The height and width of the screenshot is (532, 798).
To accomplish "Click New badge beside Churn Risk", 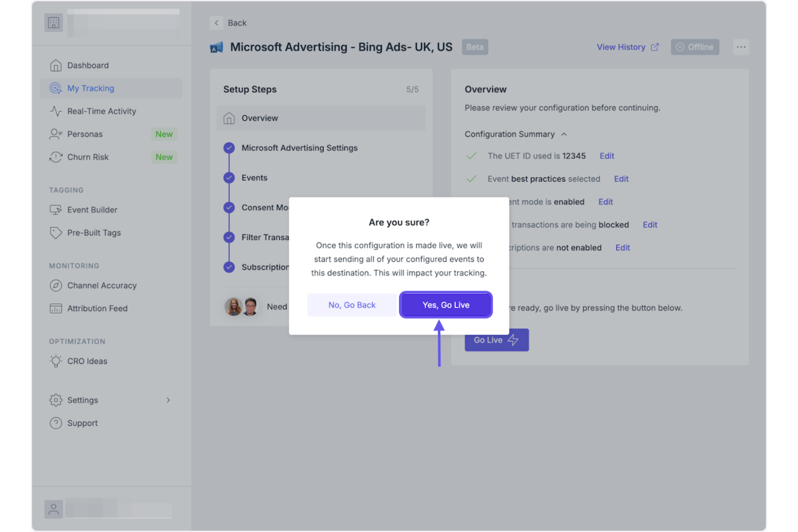I will point(164,157).
